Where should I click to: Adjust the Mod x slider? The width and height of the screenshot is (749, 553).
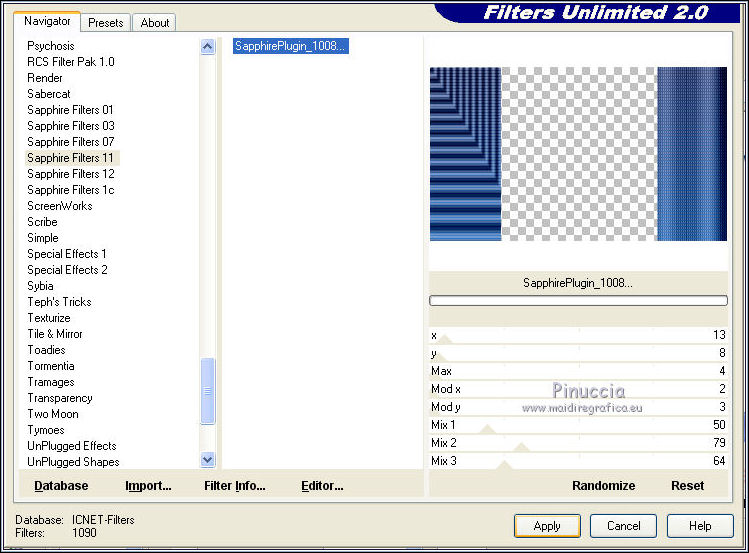[x=578, y=389]
